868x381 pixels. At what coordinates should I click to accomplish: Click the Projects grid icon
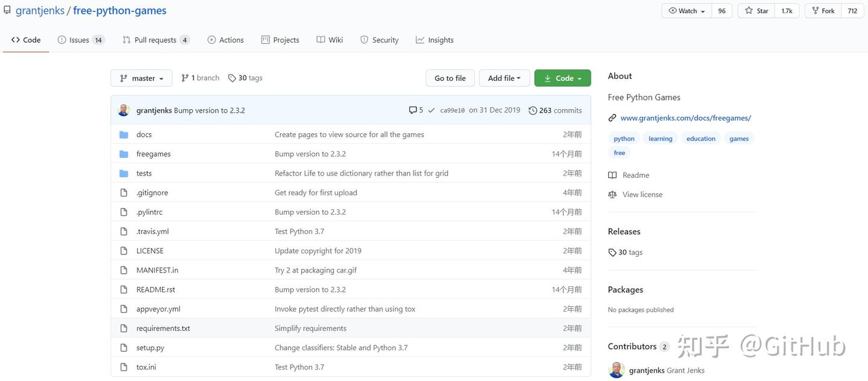265,39
